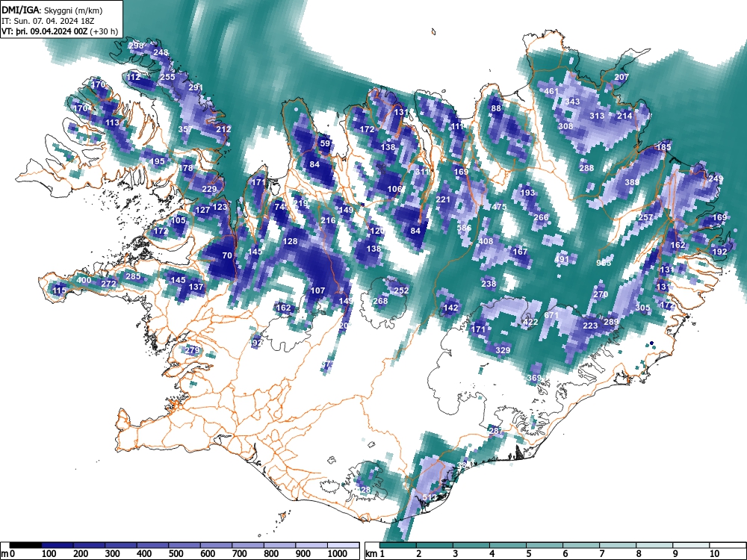The width and height of the screenshot is (747, 560).
Task: Click the map value 106
Action: pyautogui.click(x=394, y=189)
